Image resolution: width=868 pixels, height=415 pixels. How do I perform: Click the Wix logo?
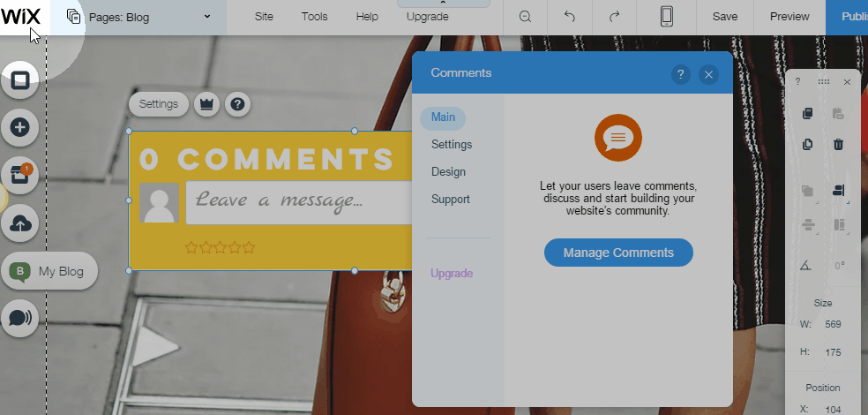[21, 16]
